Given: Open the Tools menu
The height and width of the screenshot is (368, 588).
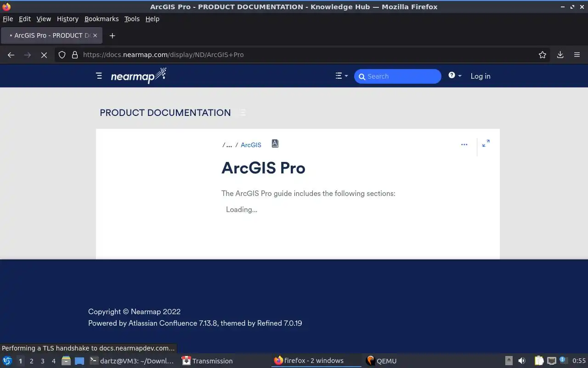Looking at the screenshot, I should tap(132, 19).
